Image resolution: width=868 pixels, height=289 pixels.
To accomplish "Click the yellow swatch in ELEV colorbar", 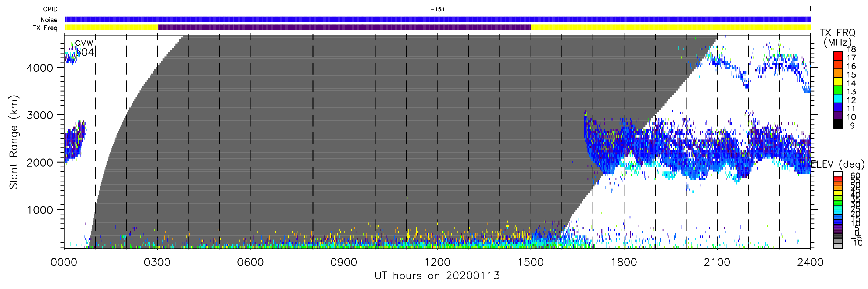I will 838,193.
